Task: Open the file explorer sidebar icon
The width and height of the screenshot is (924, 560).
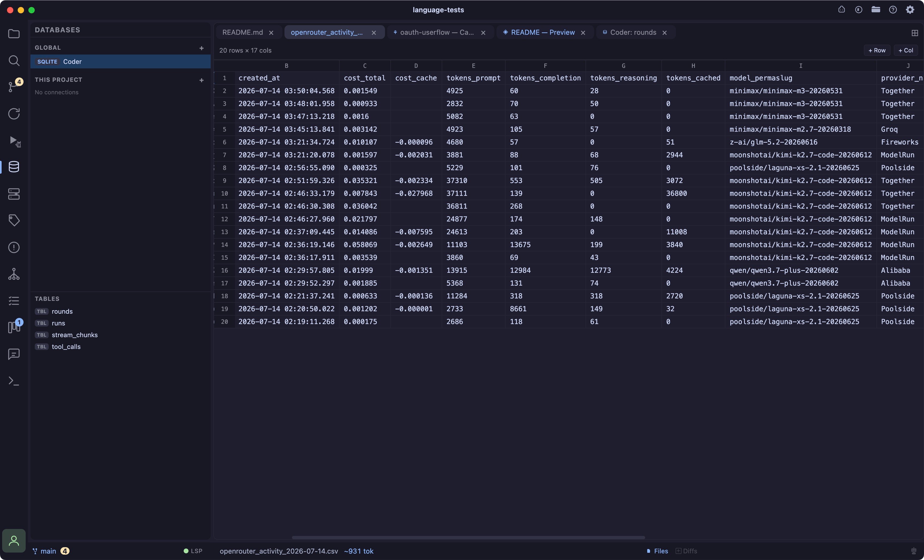Action: (x=14, y=34)
